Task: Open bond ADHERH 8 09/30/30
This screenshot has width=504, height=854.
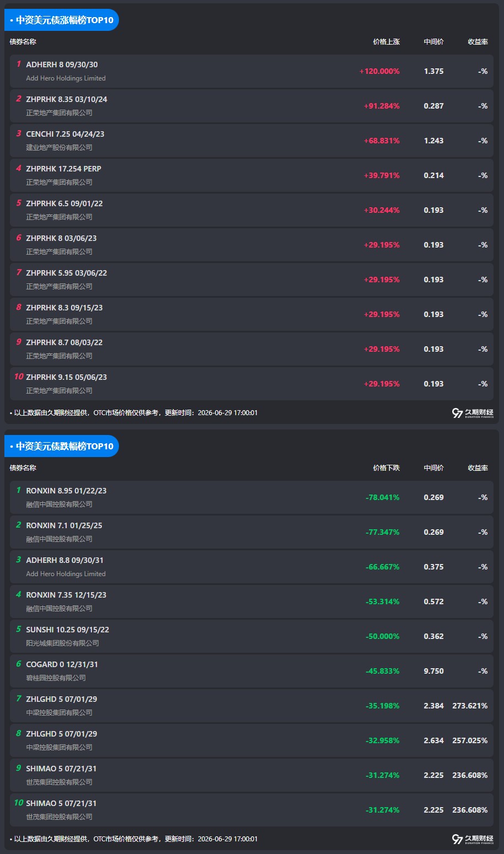Action: coord(62,65)
